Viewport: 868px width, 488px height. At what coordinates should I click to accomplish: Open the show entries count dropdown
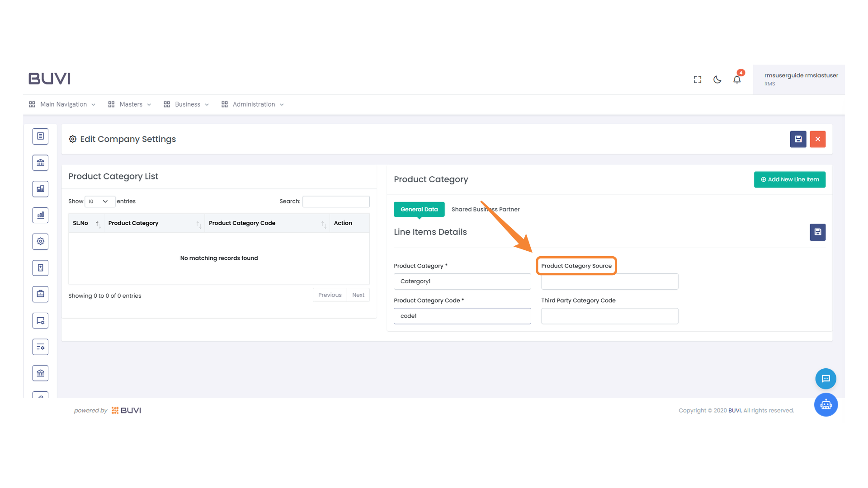pyautogui.click(x=99, y=202)
